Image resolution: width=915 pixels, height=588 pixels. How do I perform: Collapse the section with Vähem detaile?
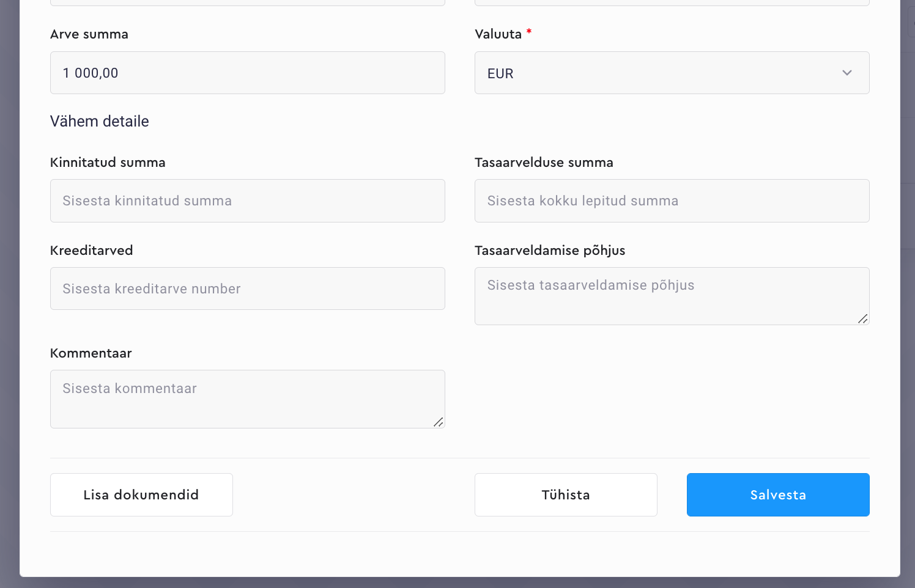point(99,121)
